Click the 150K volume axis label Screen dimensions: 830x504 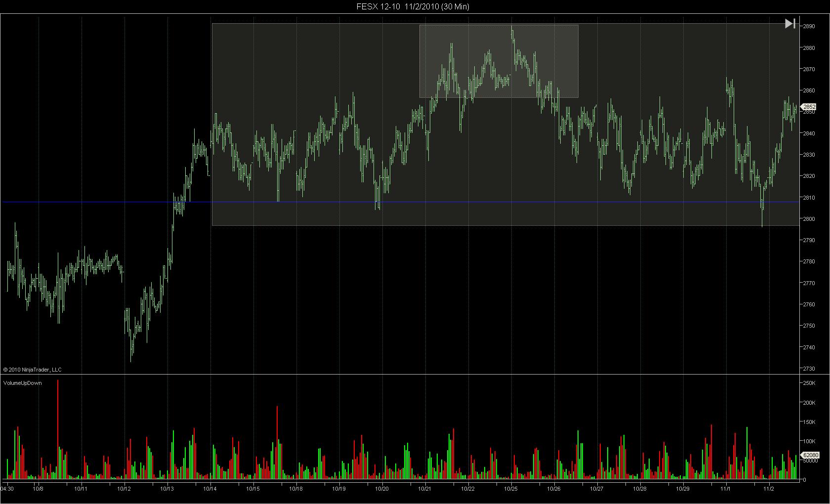[x=809, y=422]
